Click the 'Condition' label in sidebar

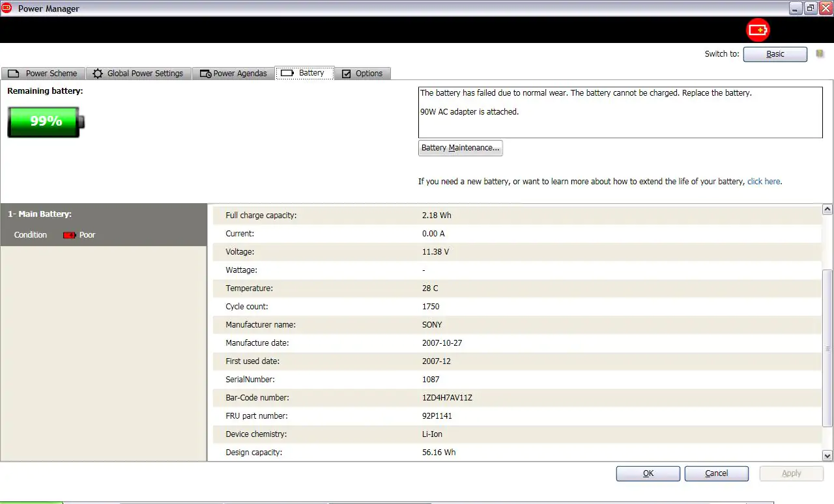31,235
